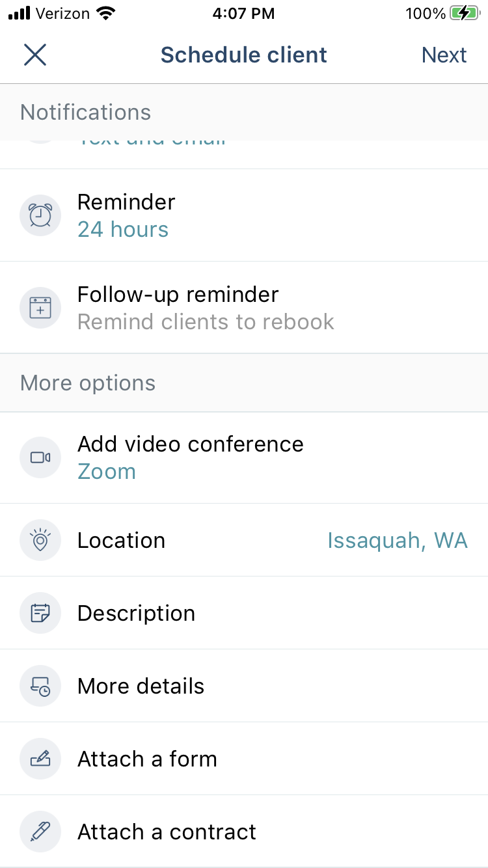Go to the Next step
This screenshot has width=488, height=868.
pyautogui.click(x=444, y=55)
